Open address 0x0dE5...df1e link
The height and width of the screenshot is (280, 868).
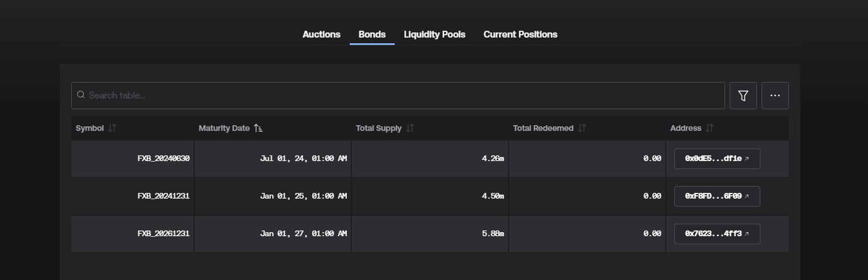[x=717, y=159]
